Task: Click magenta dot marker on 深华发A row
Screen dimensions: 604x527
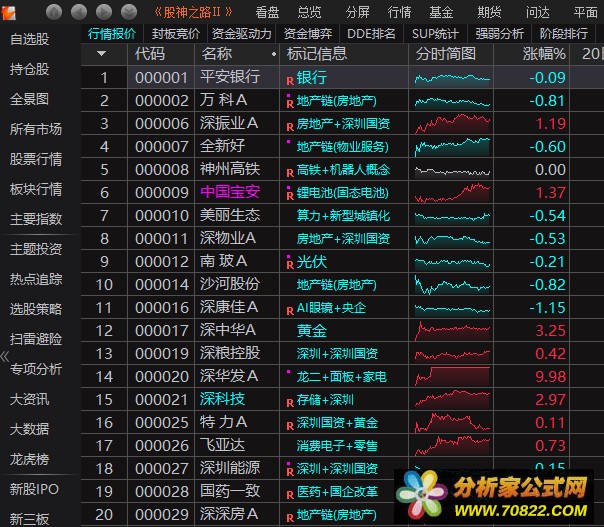Action: coord(288,372)
